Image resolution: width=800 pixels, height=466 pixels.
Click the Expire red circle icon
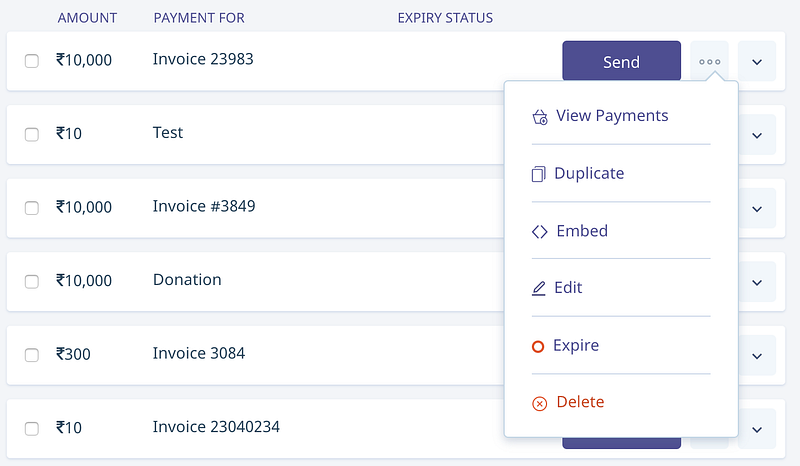[x=538, y=346]
